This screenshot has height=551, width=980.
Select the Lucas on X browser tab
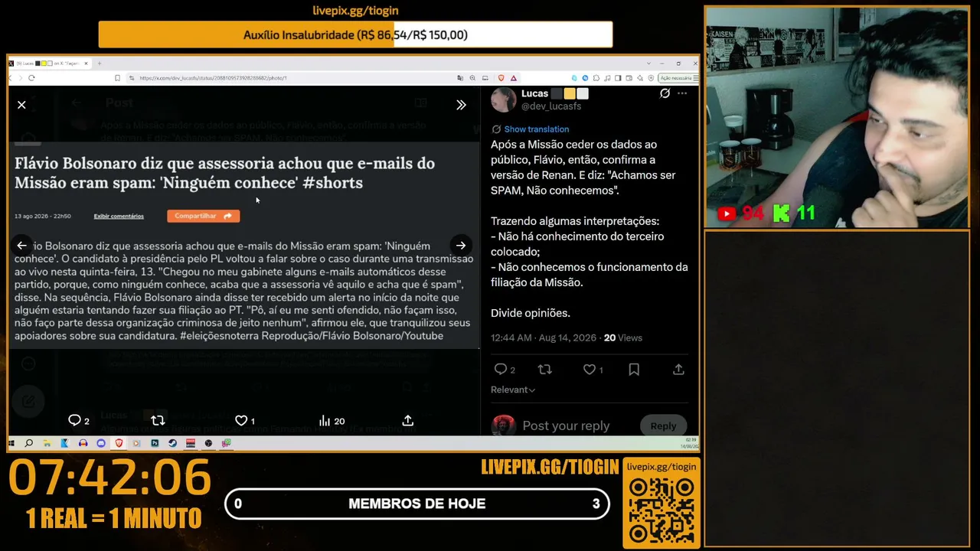(x=50, y=63)
